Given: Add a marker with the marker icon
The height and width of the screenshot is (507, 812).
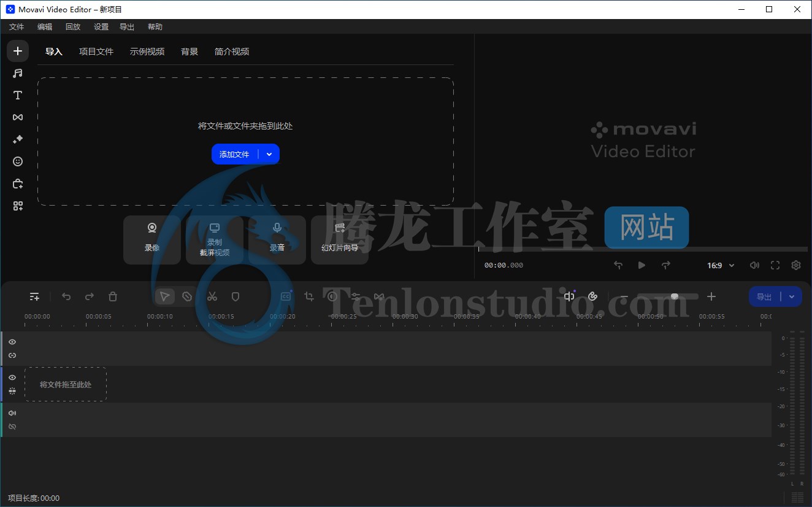Looking at the screenshot, I should (236, 296).
